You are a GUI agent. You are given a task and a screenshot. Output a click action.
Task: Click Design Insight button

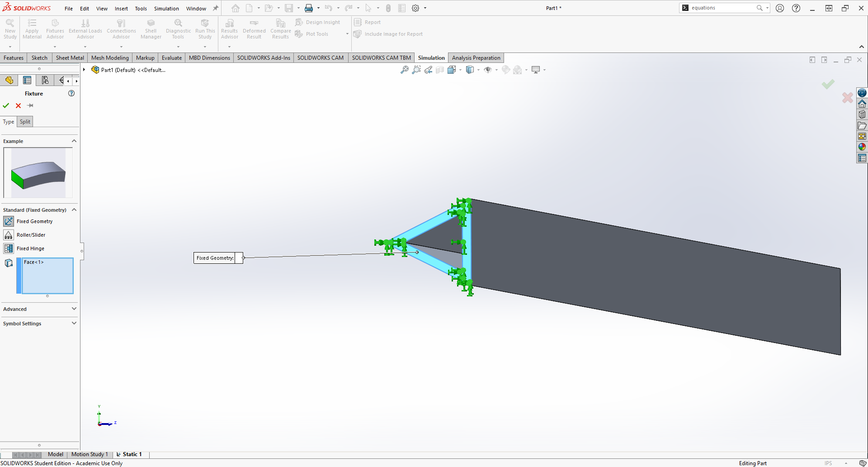pos(318,22)
